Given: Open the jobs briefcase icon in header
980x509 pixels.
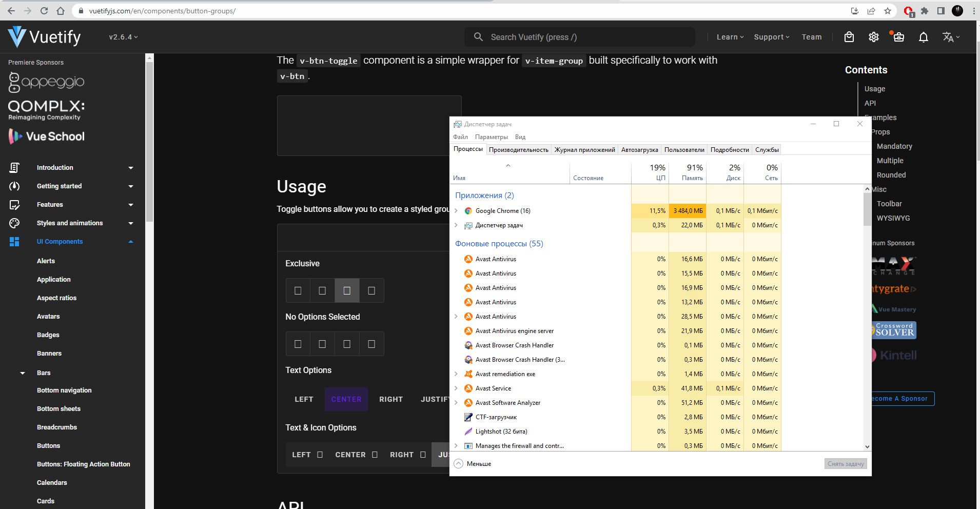Looking at the screenshot, I should [898, 37].
